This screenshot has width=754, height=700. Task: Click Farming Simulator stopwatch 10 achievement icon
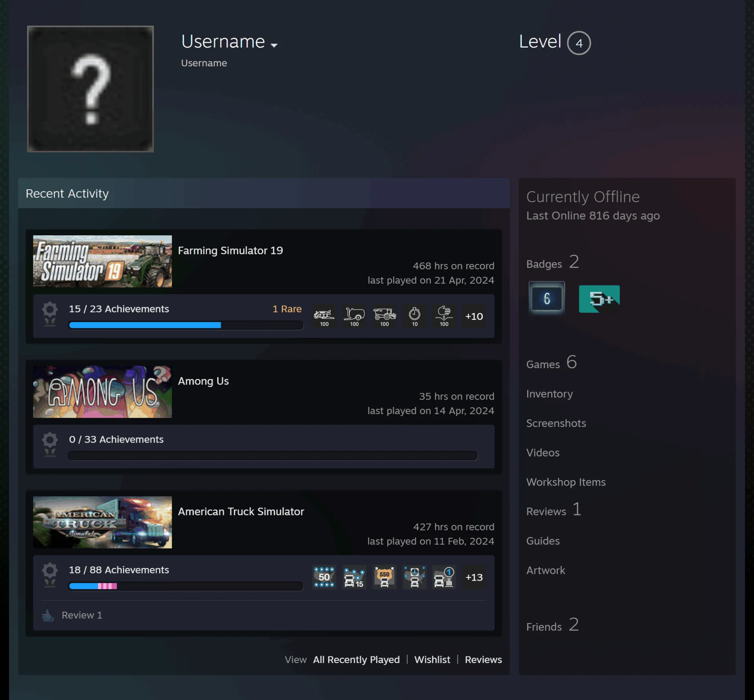click(415, 316)
